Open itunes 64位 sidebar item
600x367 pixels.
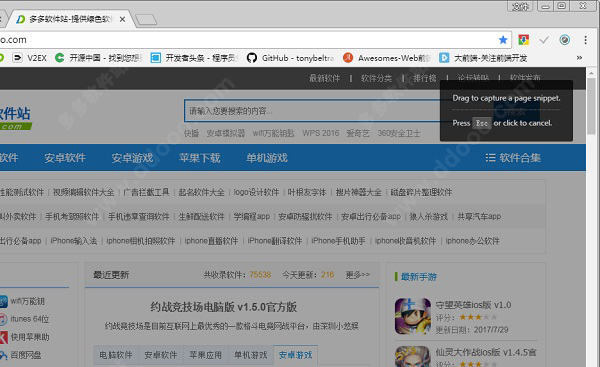[24, 319]
